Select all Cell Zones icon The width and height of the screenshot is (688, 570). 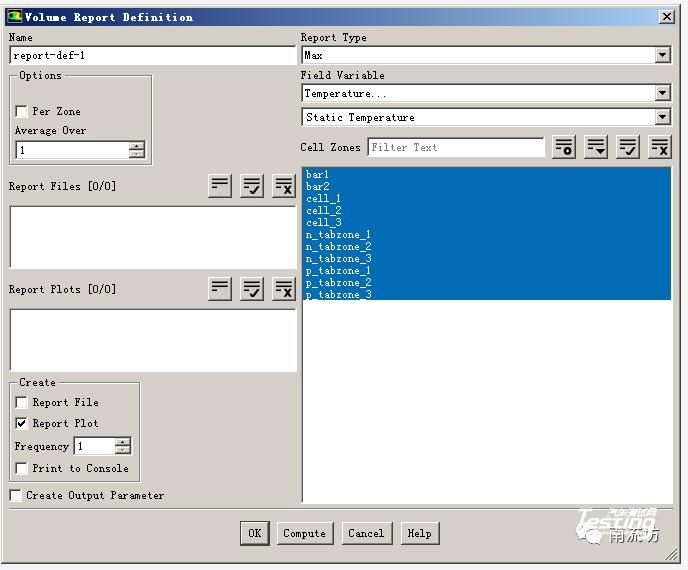click(x=628, y=147)
